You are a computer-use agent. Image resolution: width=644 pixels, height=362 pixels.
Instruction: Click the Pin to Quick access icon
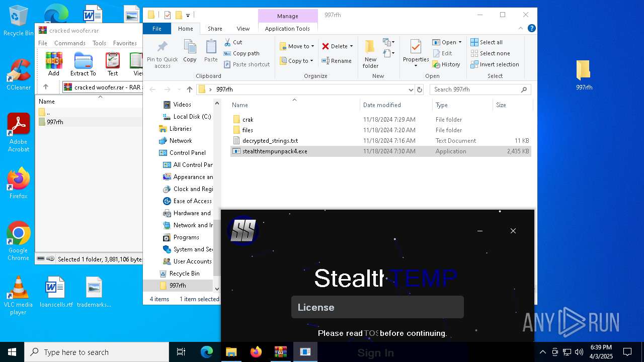162,54
